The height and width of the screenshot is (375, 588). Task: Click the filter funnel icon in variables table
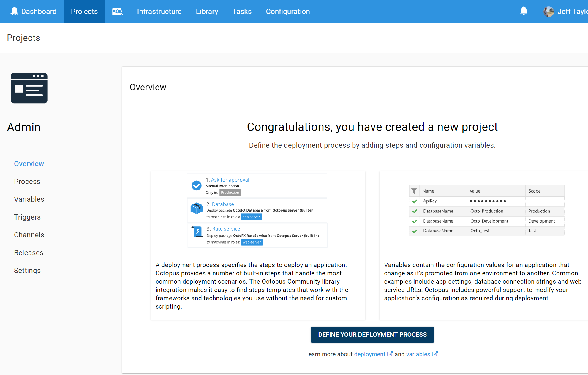pos(414,191)
